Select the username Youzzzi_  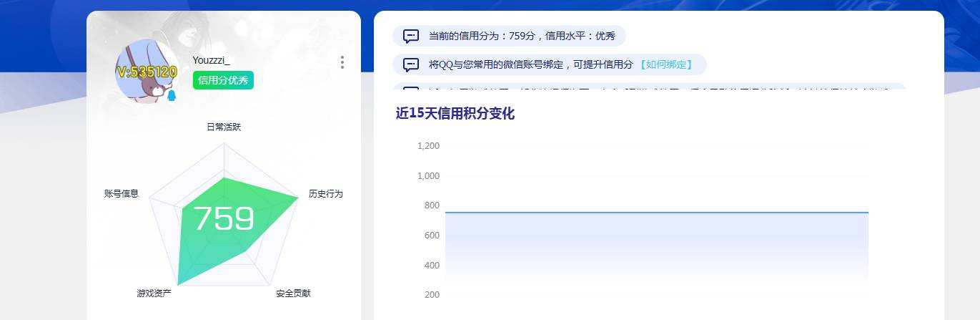click(211, 60)
